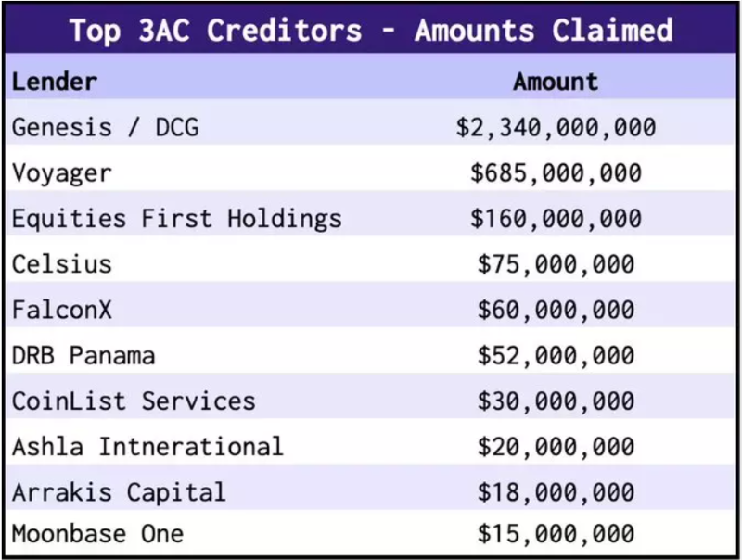The image size is (742, 560).
Task: Select the Voyager lender row
Action: click(x=61, y=172)
